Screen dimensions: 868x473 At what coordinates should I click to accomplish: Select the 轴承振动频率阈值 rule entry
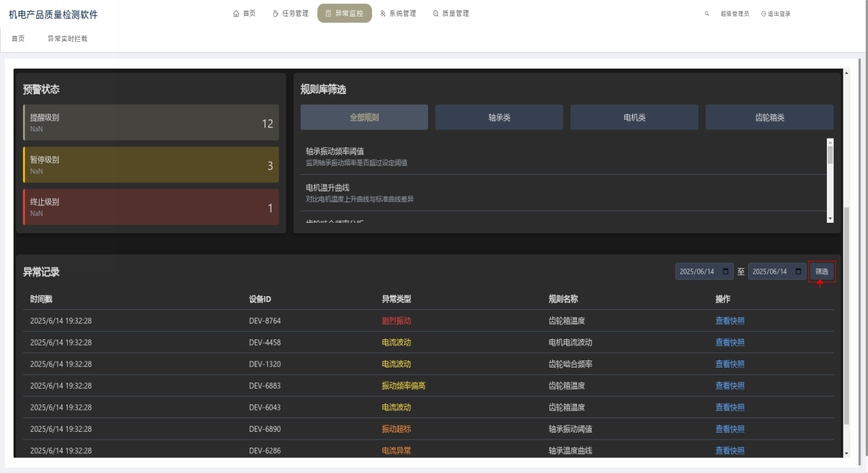point(335,151)
